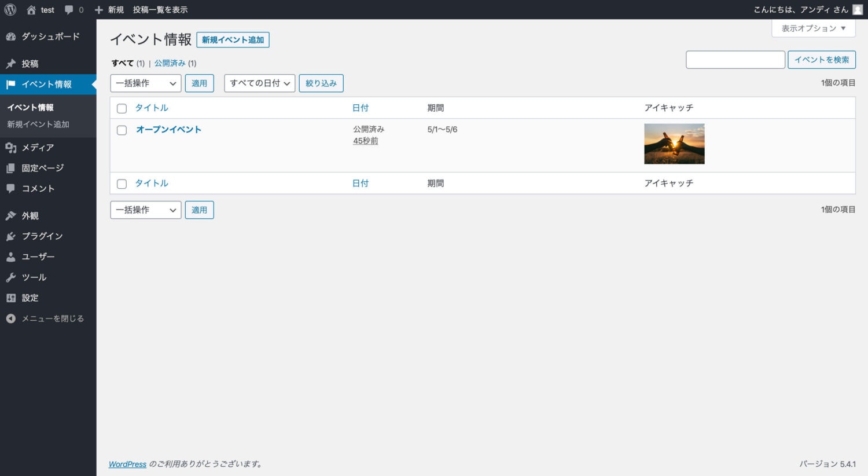Focus the event search text field
Viewport: 868px width, 476px height.
(735, 60)
